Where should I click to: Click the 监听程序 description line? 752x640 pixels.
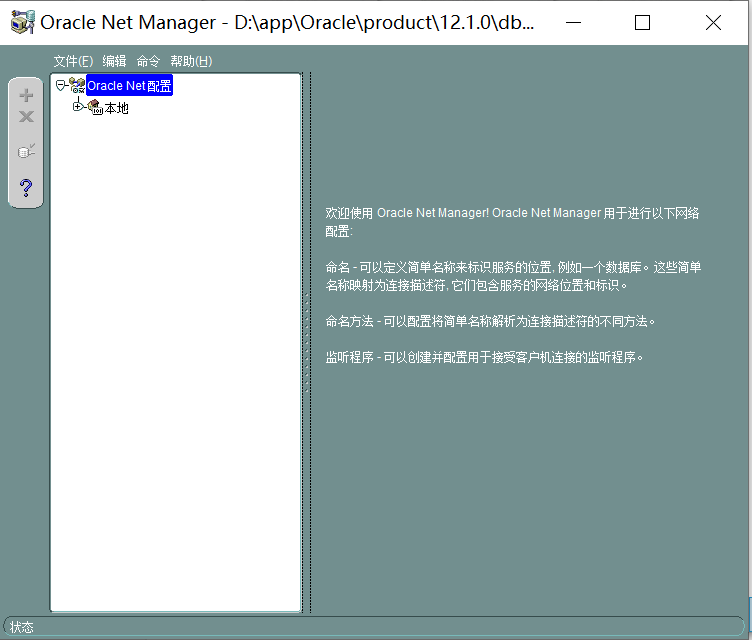click(x=484, y=357)
